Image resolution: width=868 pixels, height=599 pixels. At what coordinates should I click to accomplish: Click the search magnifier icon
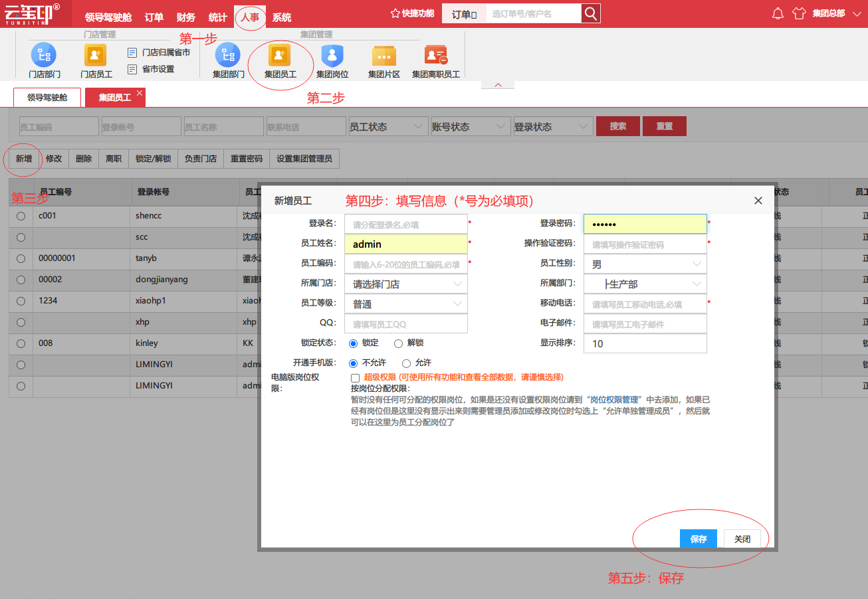tap(590, 13)
